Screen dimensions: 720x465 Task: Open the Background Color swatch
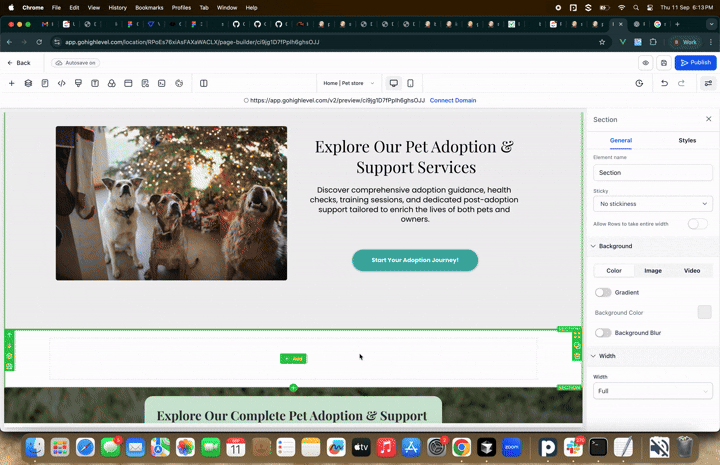pyautogui.click(x=704, y=312)
